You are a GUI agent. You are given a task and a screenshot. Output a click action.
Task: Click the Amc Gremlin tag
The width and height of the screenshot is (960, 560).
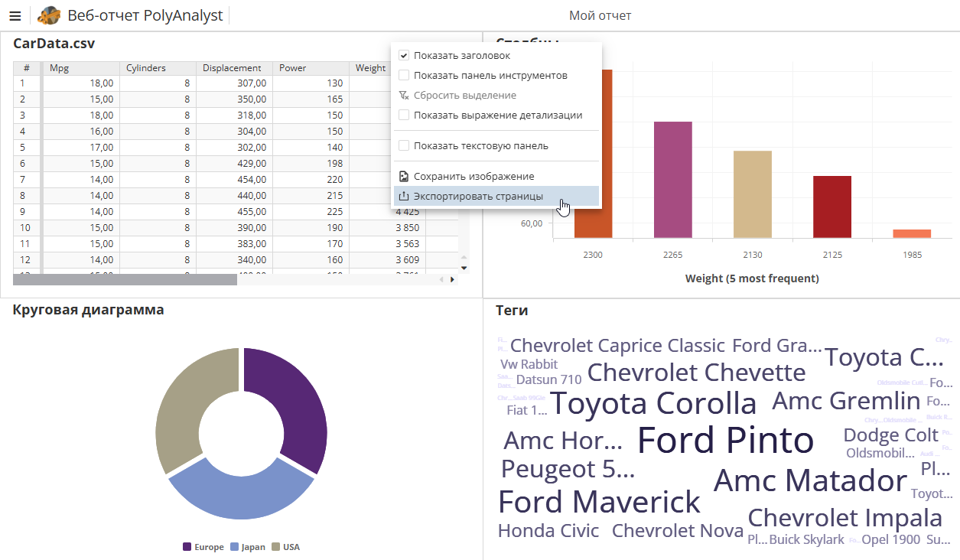pos(846,401)
